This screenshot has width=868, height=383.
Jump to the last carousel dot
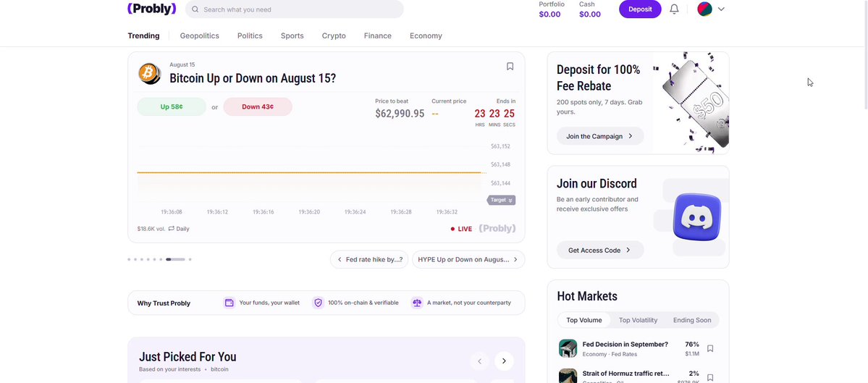[x=190, y=259]
